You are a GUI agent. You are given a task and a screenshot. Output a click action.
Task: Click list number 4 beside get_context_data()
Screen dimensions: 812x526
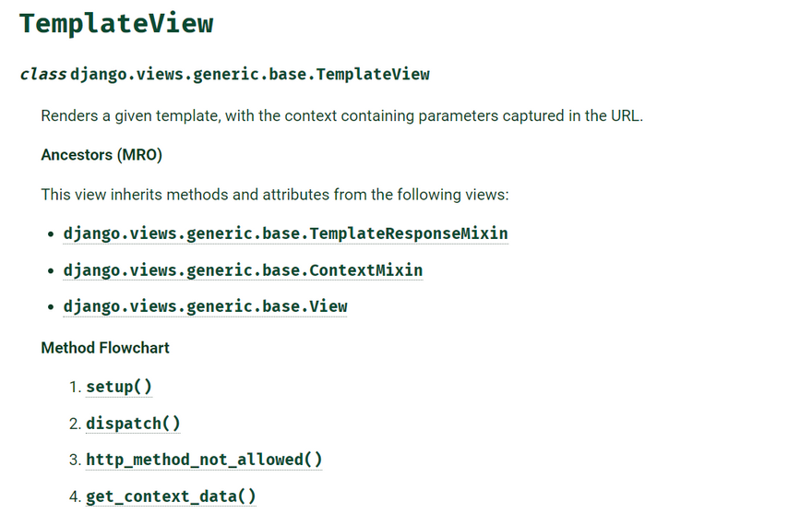(74, 496)
